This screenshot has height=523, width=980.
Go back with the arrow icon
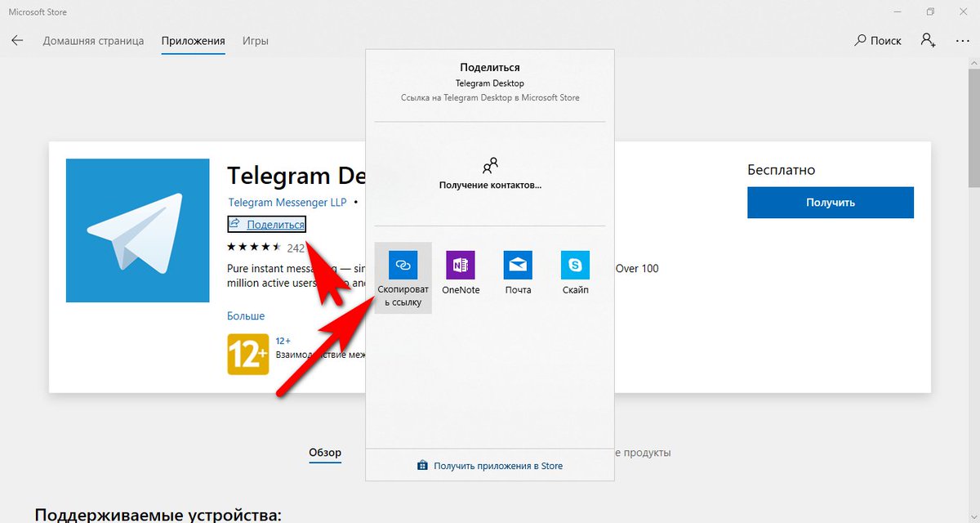point(17,40)
